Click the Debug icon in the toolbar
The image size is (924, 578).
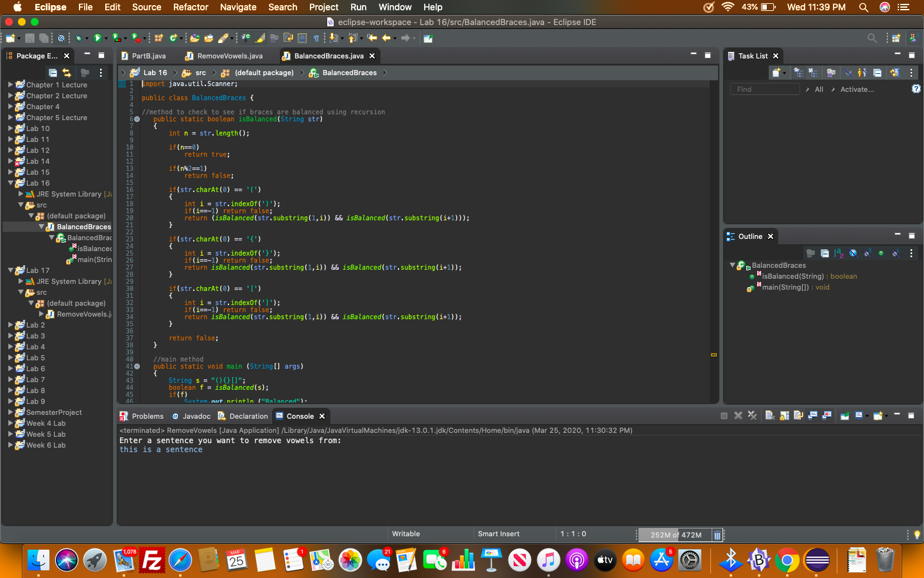[79, 37]
